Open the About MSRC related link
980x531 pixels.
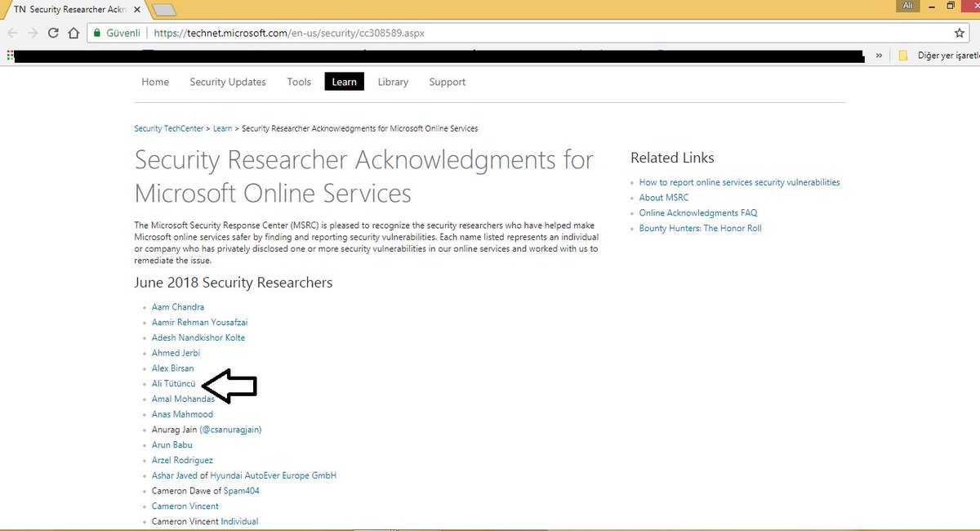click(663, 197)
